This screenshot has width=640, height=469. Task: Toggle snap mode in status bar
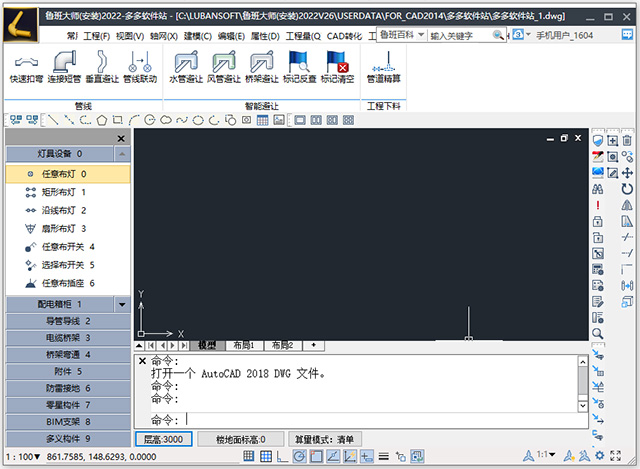[266, 456]
